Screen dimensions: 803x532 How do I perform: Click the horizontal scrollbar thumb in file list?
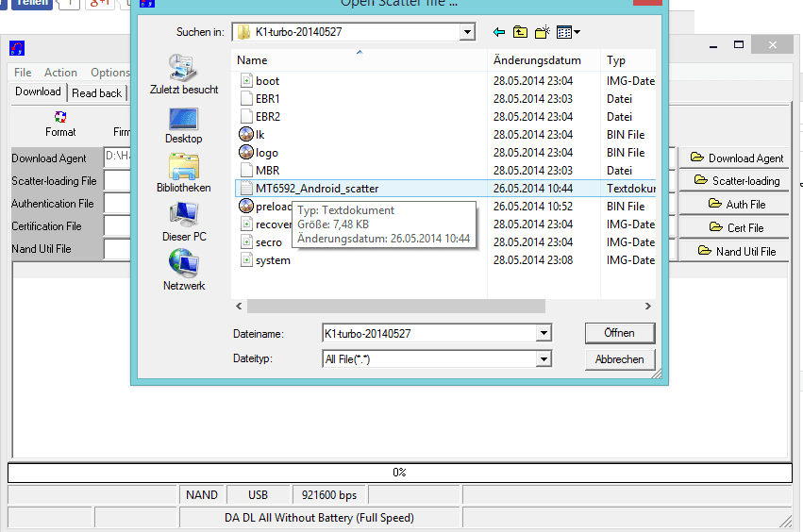coord(396,307)
